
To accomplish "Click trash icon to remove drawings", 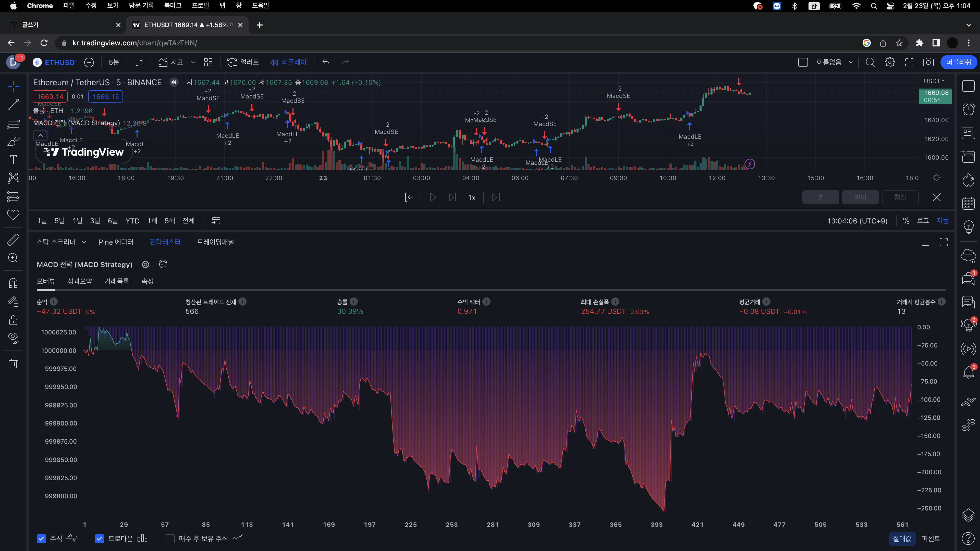I will (x=13, y=364).
